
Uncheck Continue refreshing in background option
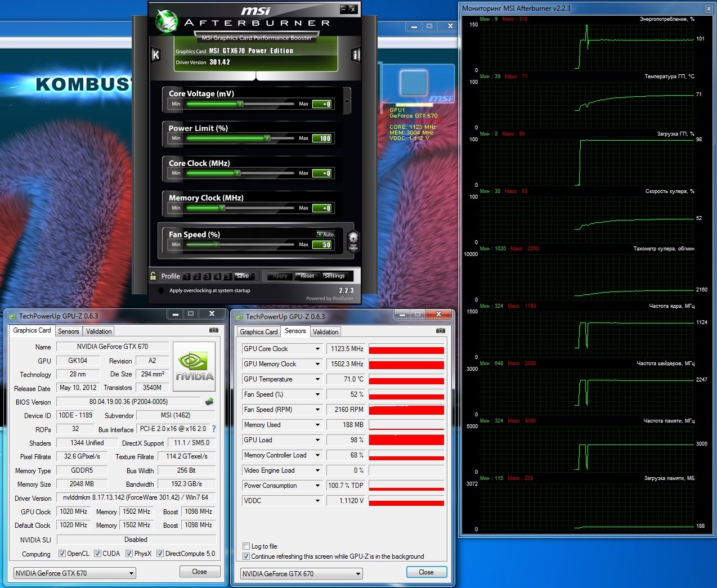[246, 556]
